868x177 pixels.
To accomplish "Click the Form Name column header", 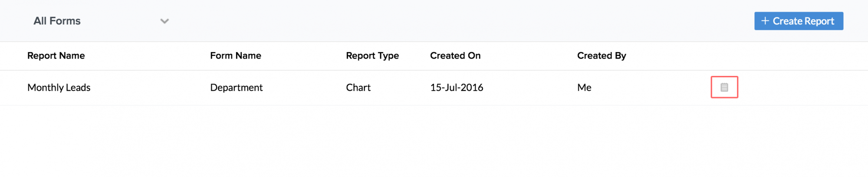I will pyautogui.click(x=236, y=56).
